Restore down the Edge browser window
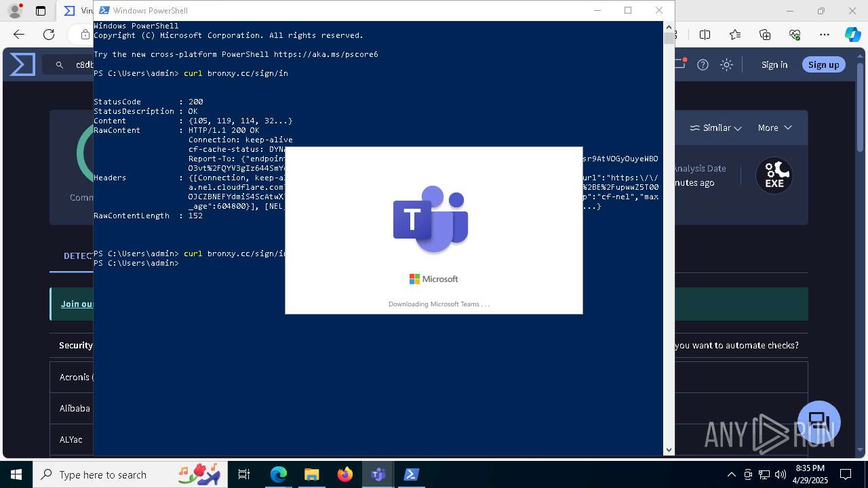The height and width of the screenshot is (488, 868). 821,11
